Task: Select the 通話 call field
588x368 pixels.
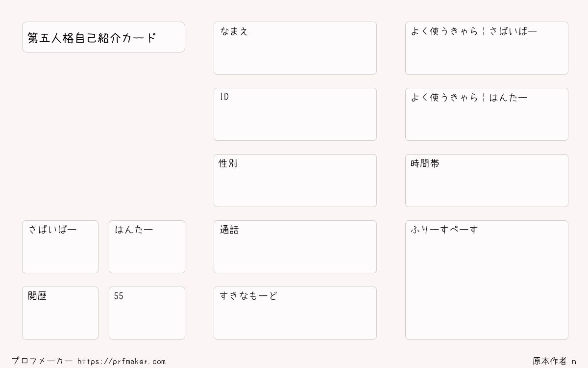Action: pos(295,247)
